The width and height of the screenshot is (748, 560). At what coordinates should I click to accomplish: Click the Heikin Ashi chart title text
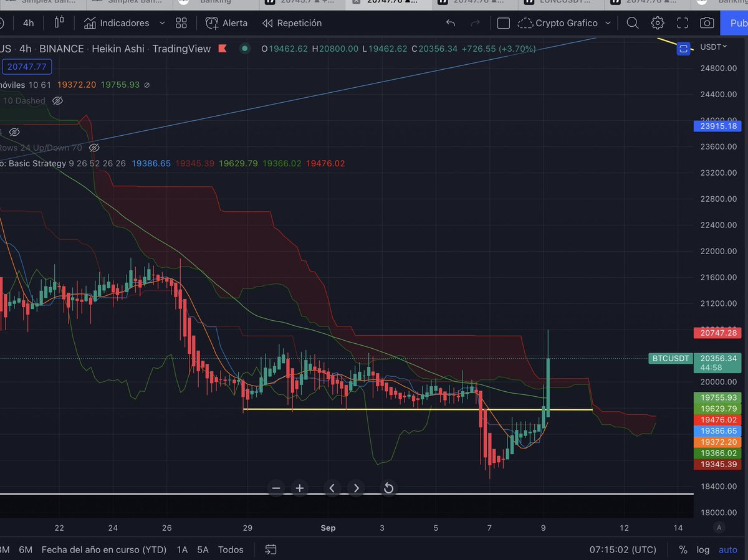(117, 49)
